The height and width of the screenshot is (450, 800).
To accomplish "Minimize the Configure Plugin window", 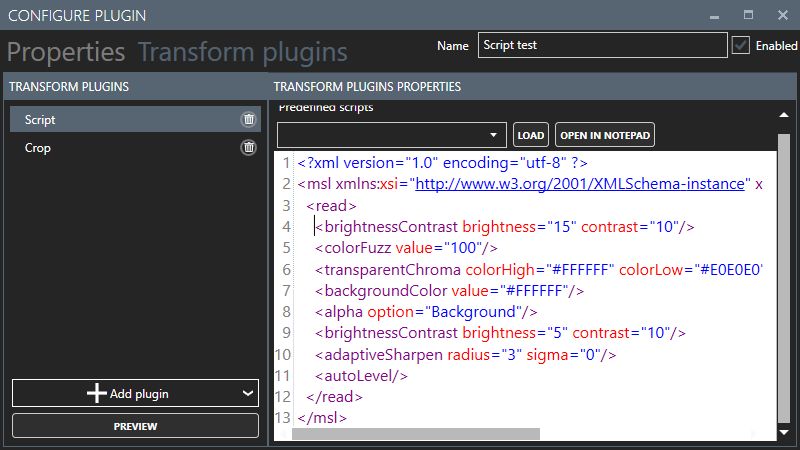I will [x=715, y=17].
